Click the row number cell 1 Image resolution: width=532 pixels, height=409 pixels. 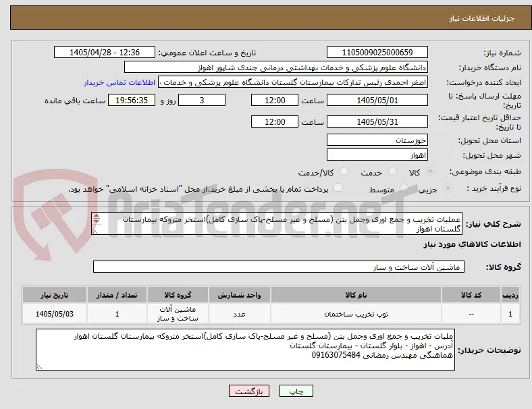(510, 314)
